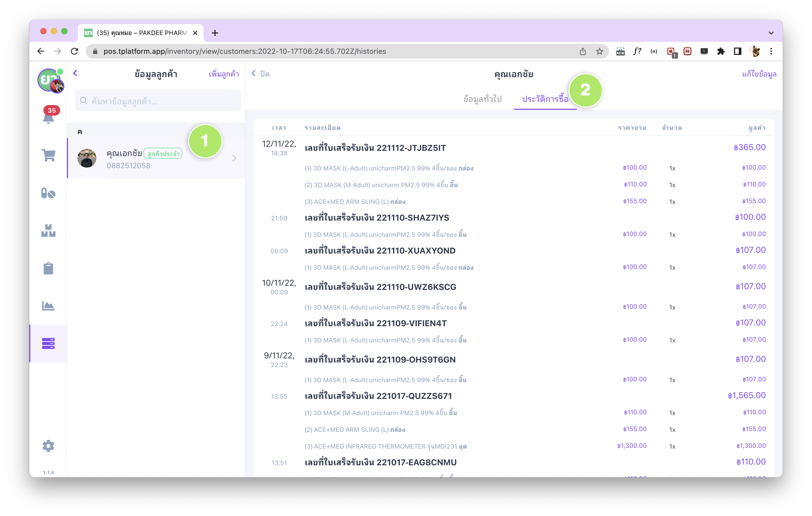Open the clipboard orders icon
Image resolution: width=812 pixels, height=516 pixels.
coord(48,269)
